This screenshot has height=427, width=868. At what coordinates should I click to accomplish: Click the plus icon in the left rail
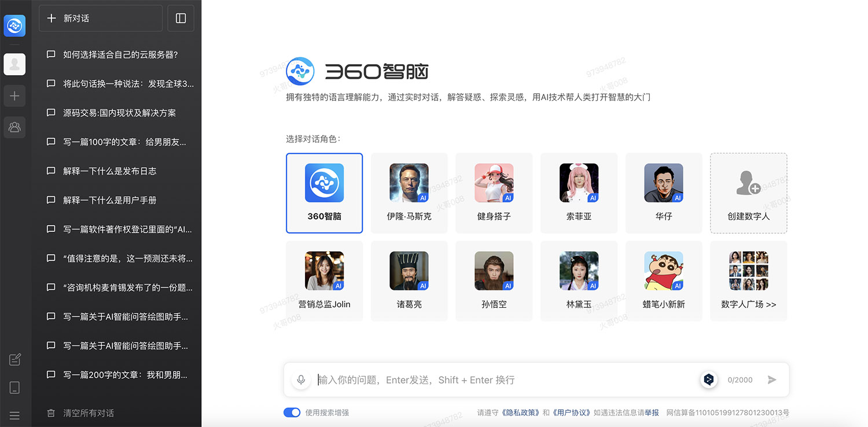[14, 96]
